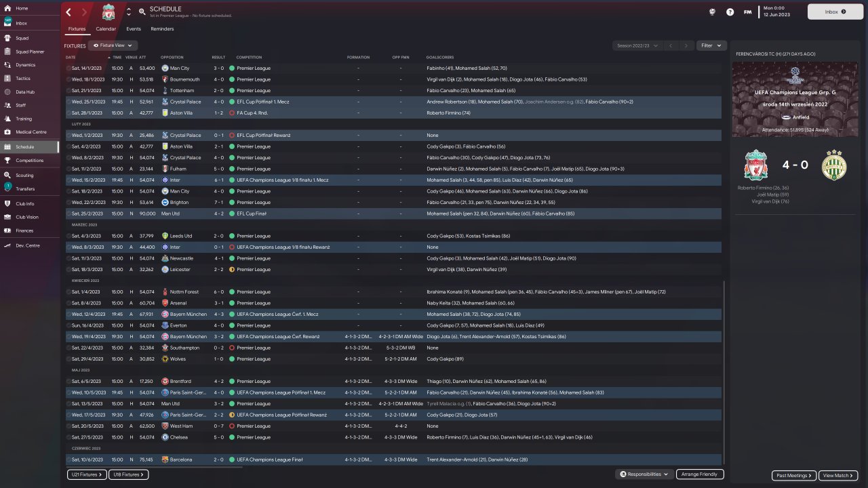Image resolution: width=868 pixels, height=488 pixels.
Task: Open the Filter dropdown
Action: coord(711,45)
